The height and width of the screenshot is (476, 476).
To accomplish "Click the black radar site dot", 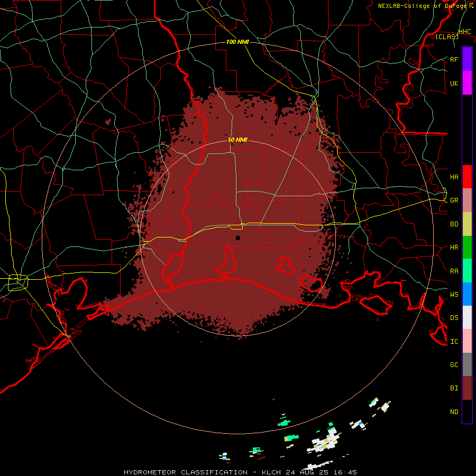I will pos(237,237).
